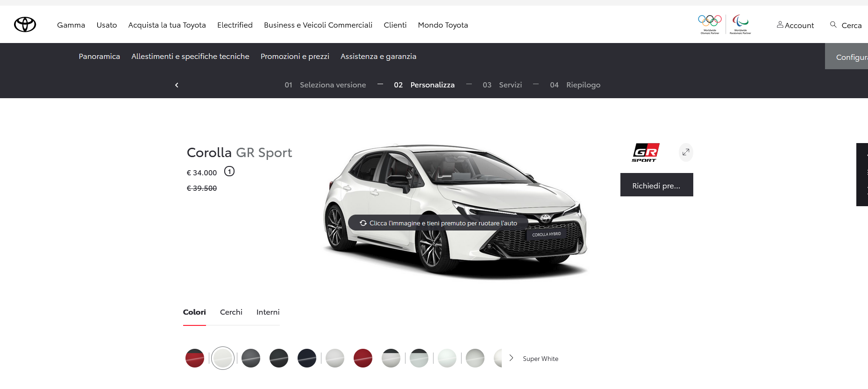This screenshot has width=868, height=389.
Task: Click the Super White color name label
Action: click(541, 359)
